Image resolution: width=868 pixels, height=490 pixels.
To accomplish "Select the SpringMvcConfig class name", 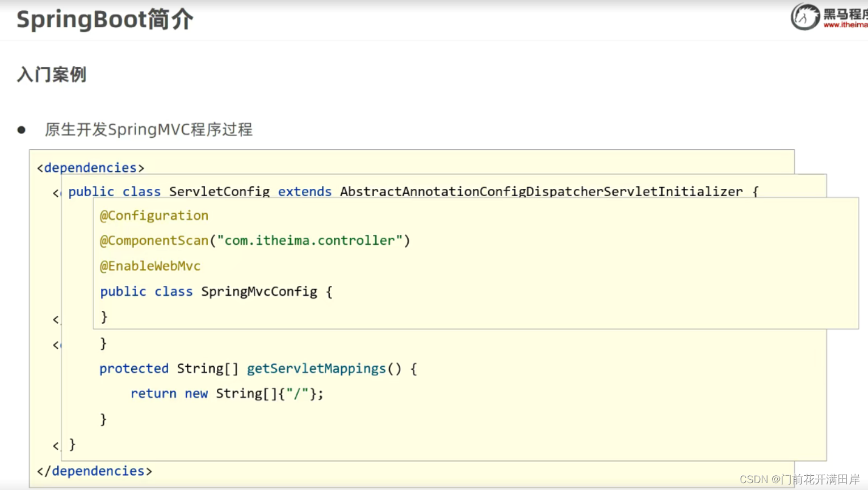I will click(x=259, y=292).
